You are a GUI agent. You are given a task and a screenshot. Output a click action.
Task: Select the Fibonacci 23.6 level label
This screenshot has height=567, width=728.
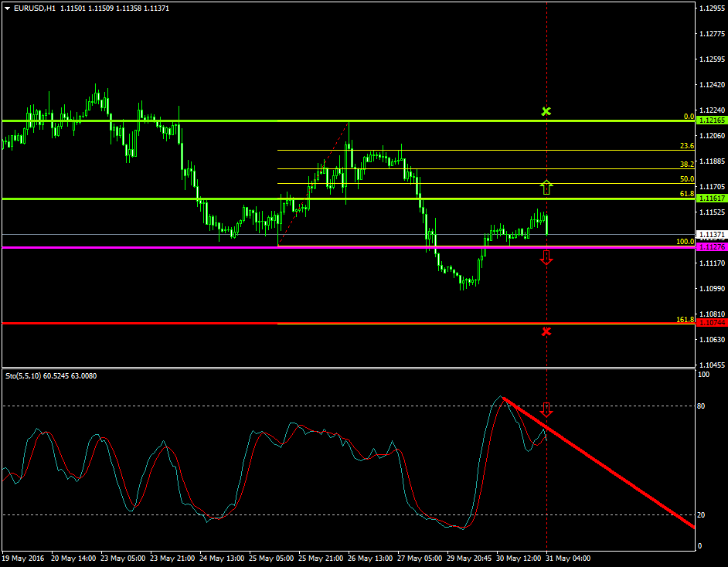pyautogui.click(x=686, y=145)
